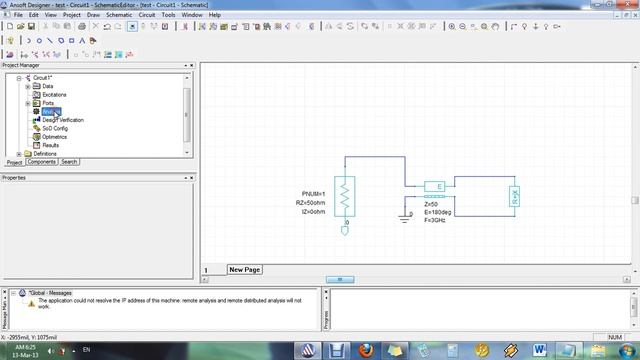Undo the last action

pyautogui.click(x=107, y=27)
